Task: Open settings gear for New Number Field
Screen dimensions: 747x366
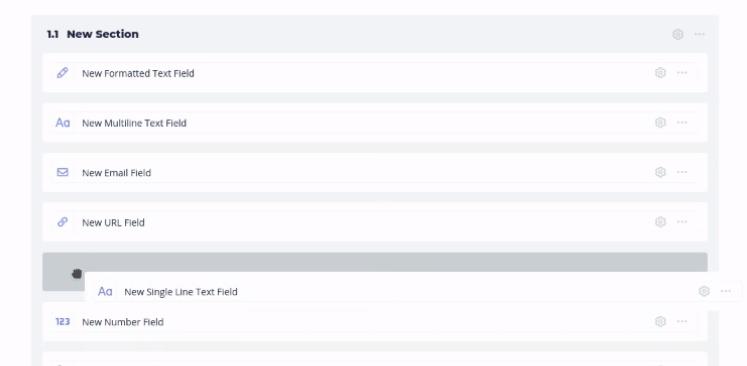Action: [x=660, y=321]
